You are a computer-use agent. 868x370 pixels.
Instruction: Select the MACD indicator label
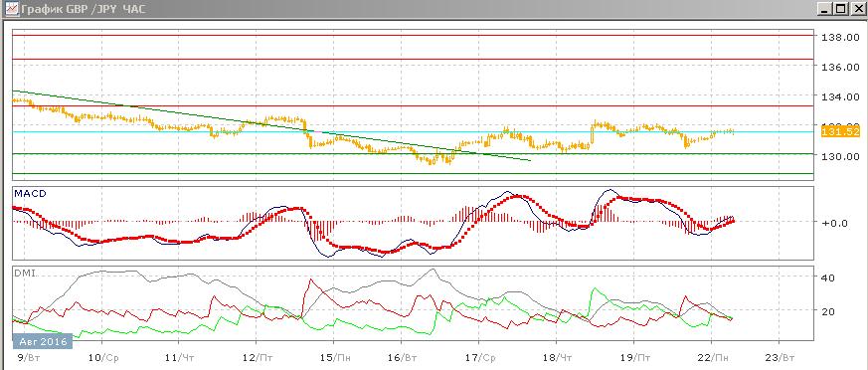tap(31, 193)
